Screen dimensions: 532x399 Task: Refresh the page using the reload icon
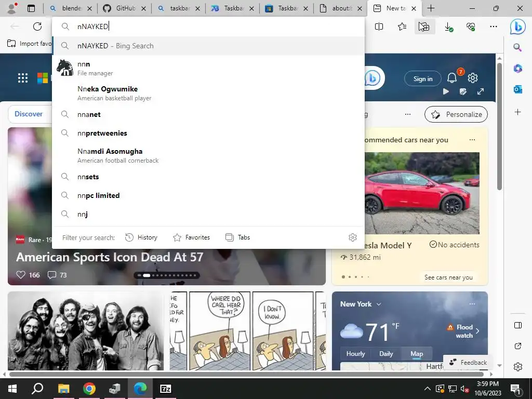click(x=37, y=26)
